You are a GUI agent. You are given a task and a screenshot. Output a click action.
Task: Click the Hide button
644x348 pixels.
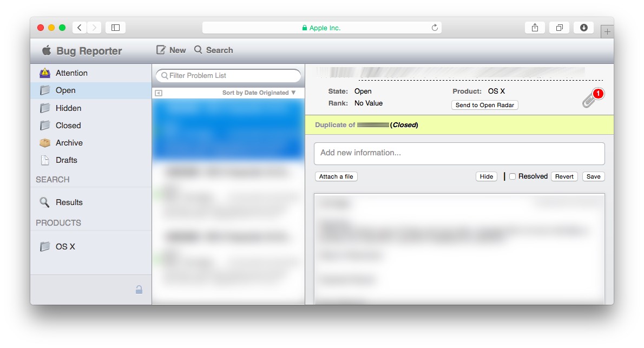487,176
